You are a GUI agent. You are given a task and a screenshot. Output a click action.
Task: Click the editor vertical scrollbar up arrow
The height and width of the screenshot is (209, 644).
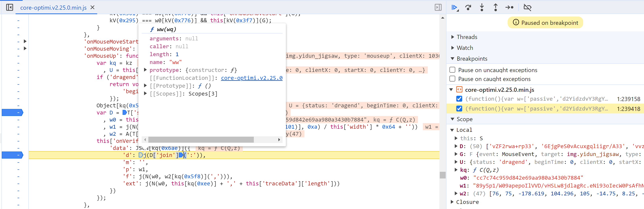tap(443, 18)
